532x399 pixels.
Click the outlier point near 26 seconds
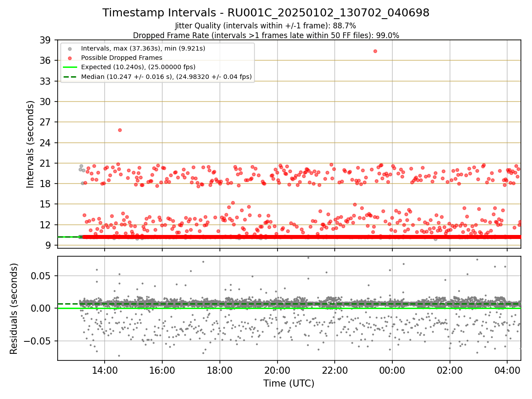click(x=120, y=130)
